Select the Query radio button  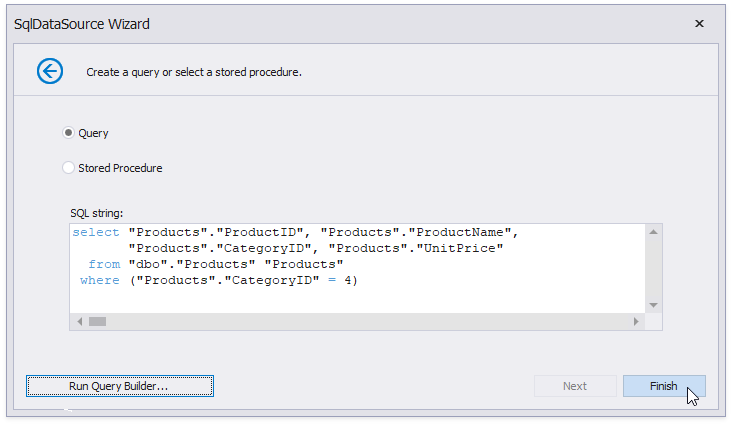[x=69, y=133]
